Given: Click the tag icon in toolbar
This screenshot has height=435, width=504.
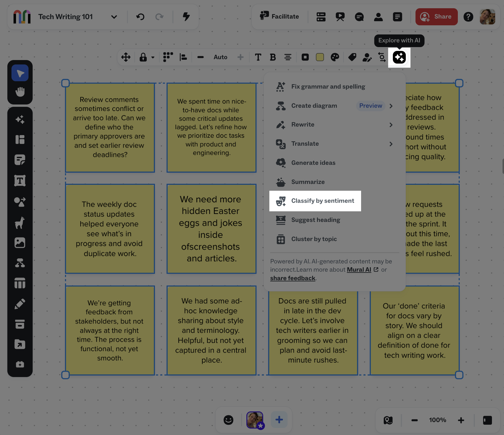Looking at the screenshot, I should 352,57.
